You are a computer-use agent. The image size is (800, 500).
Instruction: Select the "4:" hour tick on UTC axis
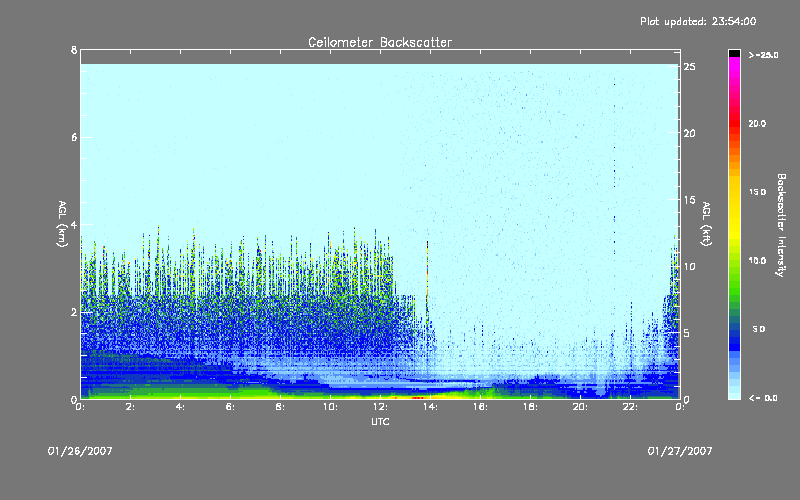point(181,407)
